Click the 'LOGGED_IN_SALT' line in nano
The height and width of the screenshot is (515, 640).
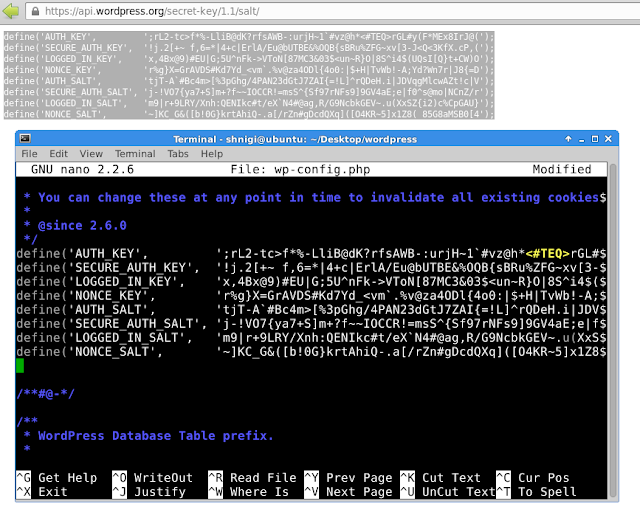pos(311,338)
